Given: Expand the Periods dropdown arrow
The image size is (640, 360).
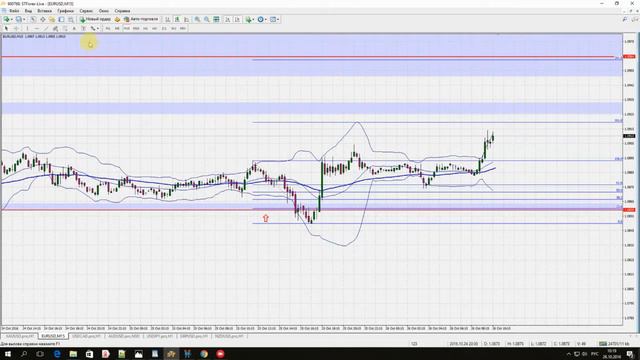Looking at the screenshot, I should 266,19.
